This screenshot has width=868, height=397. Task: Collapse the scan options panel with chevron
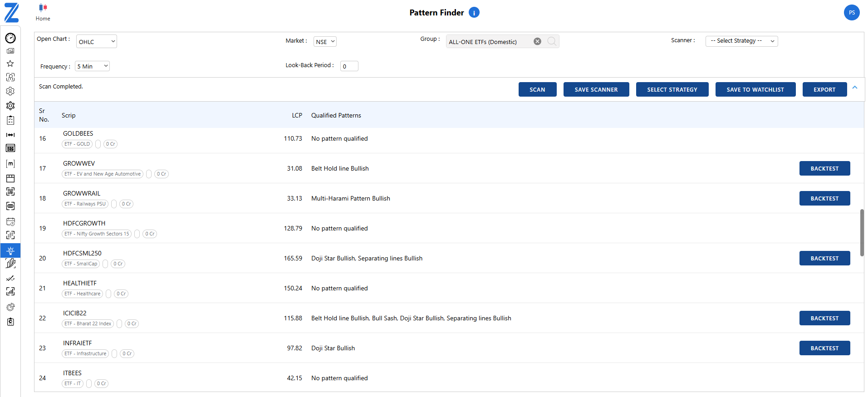pos(855,88)
